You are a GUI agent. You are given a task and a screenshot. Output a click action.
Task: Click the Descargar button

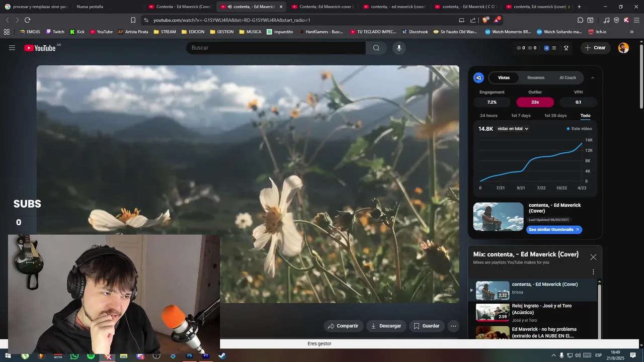tap(386, 326)
